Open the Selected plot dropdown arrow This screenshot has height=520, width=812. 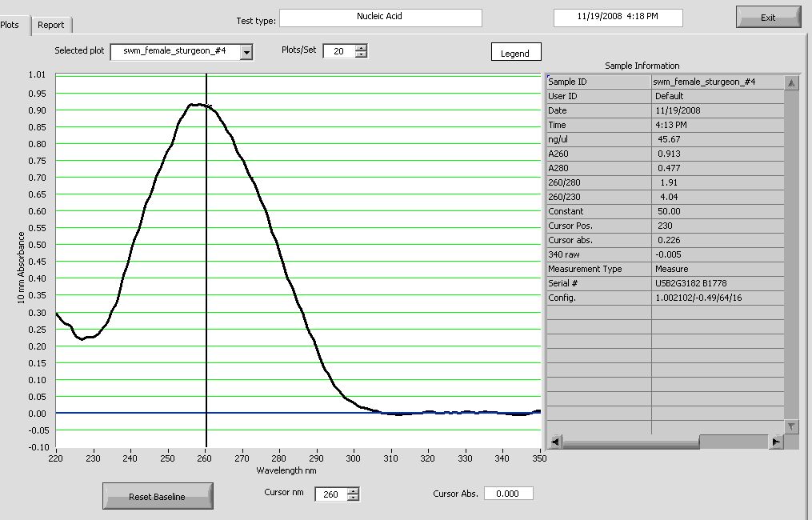point(247,52)
